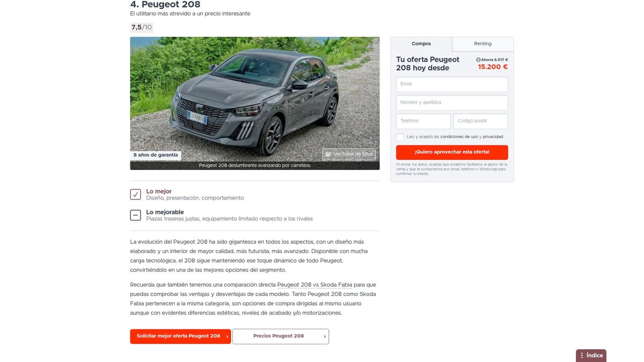644x362 pixels.
Task: Click the minus icon next to Lo mejorable
Action: click(x=135, y=215)
